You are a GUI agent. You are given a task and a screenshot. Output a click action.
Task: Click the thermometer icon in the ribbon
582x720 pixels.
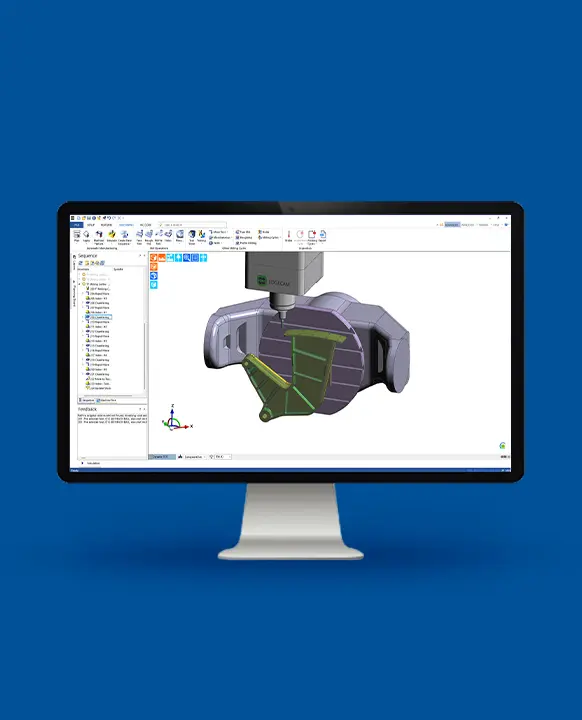tap(288, 236)
